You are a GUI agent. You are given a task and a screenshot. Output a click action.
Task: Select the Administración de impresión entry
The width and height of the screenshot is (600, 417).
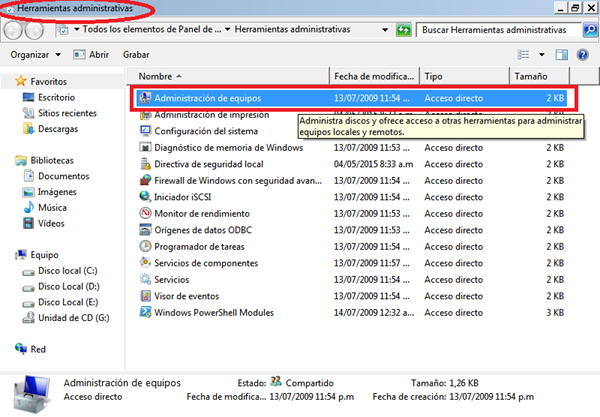point(204,115)
